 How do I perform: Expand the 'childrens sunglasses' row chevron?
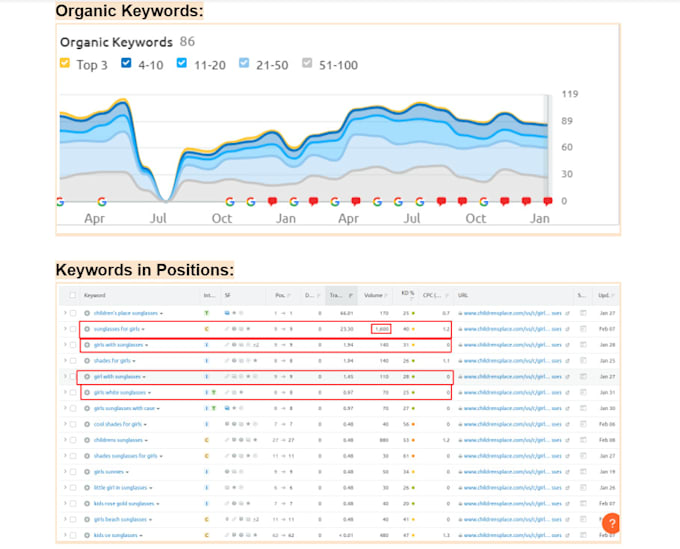[65, 440]
